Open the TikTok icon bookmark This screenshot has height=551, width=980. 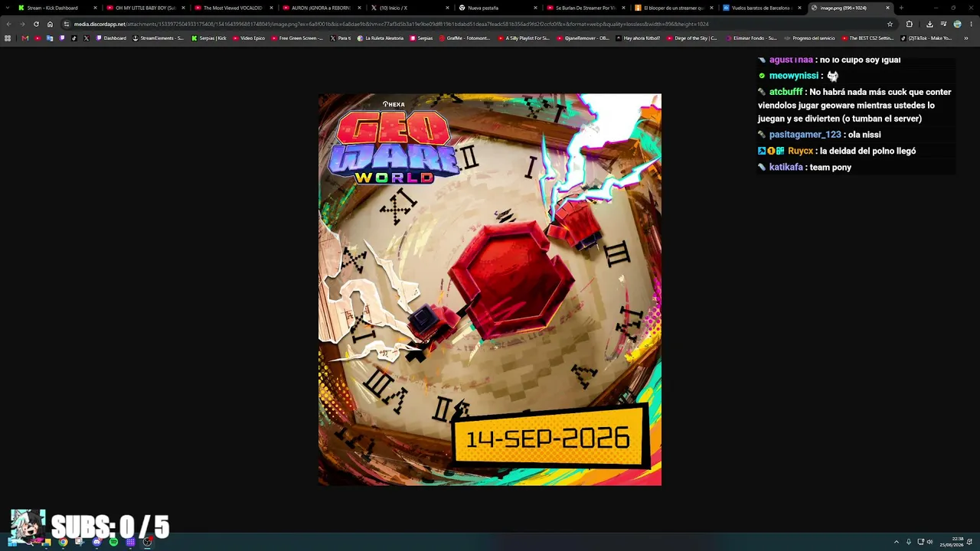click(74, 38)
